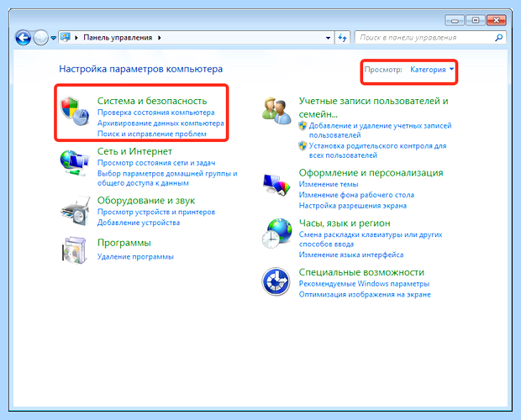The image size is (521, 420).
Task: Click Изменение темы link
Action: pos(329,184)
